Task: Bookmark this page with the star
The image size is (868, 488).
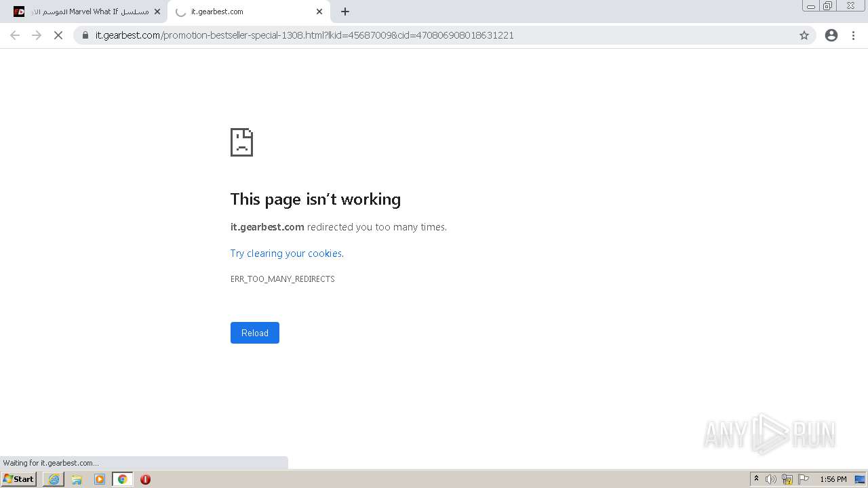Action: point(804,35)
